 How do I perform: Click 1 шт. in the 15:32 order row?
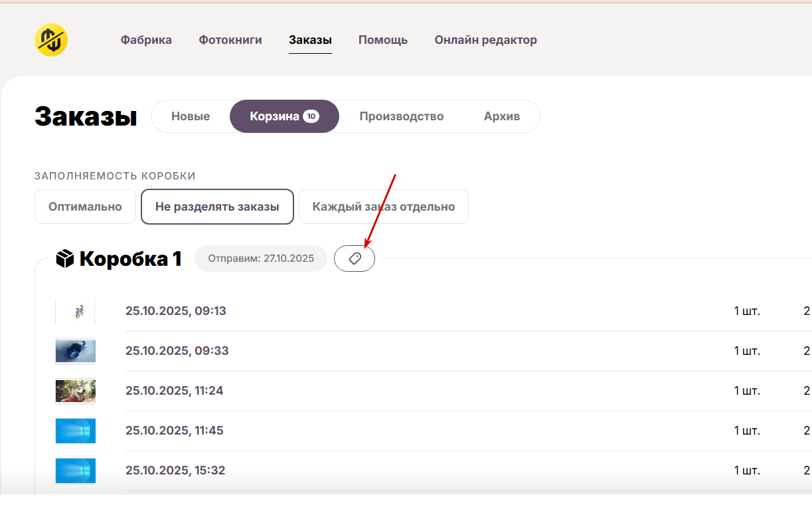pyautogui.click(x=747, y=470)
